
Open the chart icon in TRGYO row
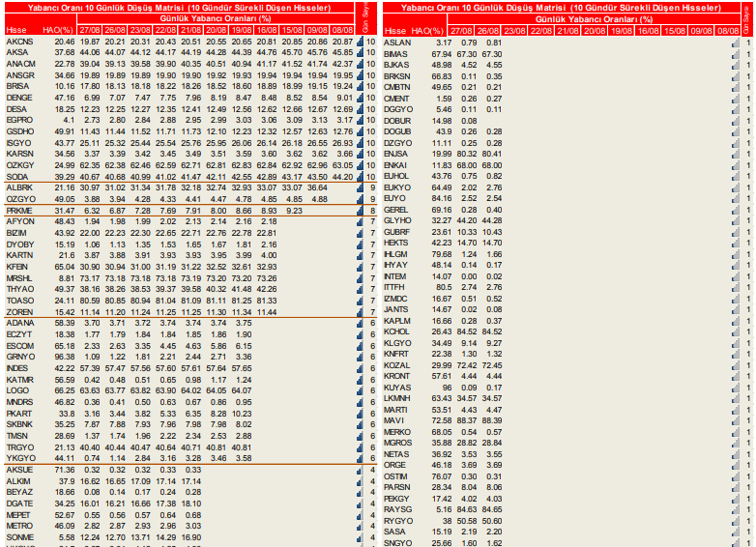click(360, 447)
